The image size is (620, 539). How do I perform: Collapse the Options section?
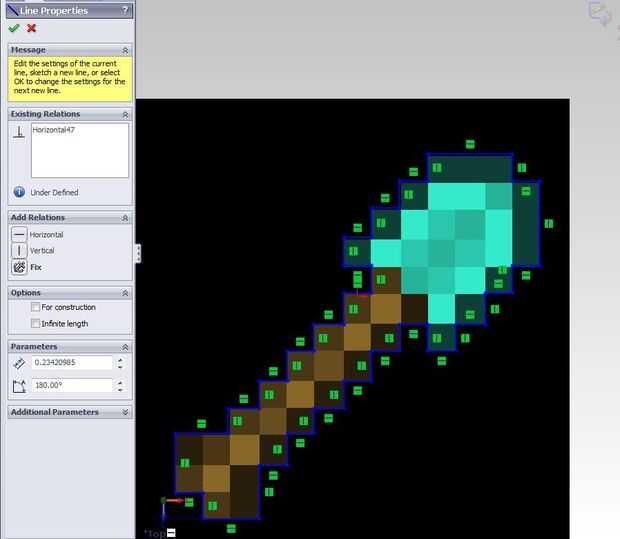(125, 293)
